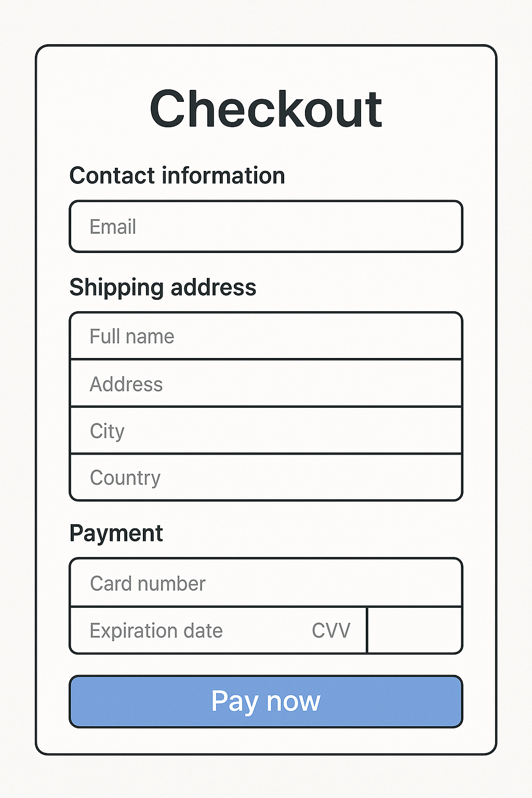Click the Email input field
The width and height of the screenshot is (532, 798).
266,227
